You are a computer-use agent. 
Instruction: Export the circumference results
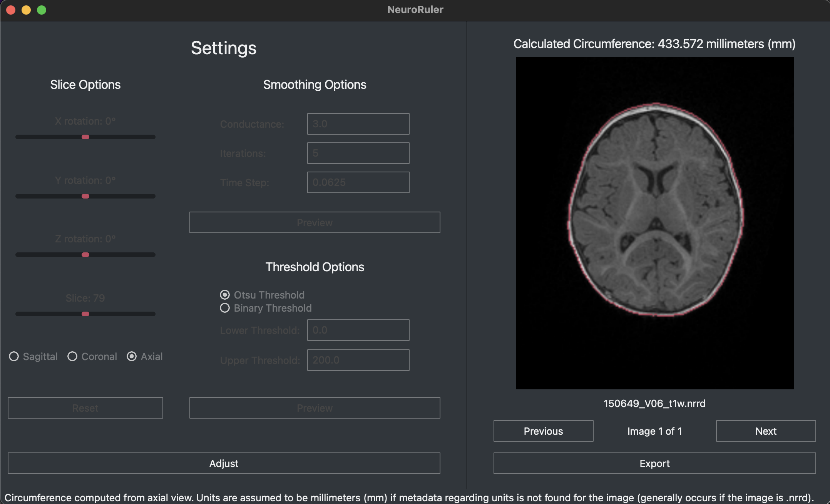pos(654,463)
